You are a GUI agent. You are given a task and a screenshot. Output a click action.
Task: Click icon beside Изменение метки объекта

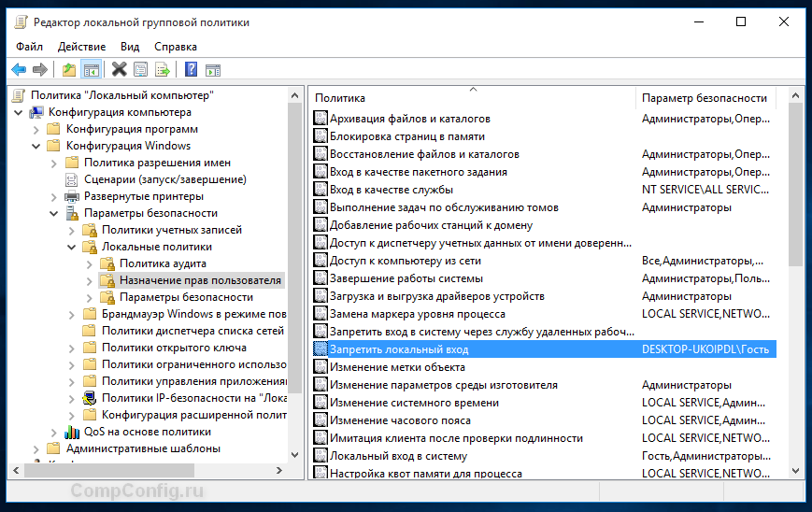pos(321,367)
